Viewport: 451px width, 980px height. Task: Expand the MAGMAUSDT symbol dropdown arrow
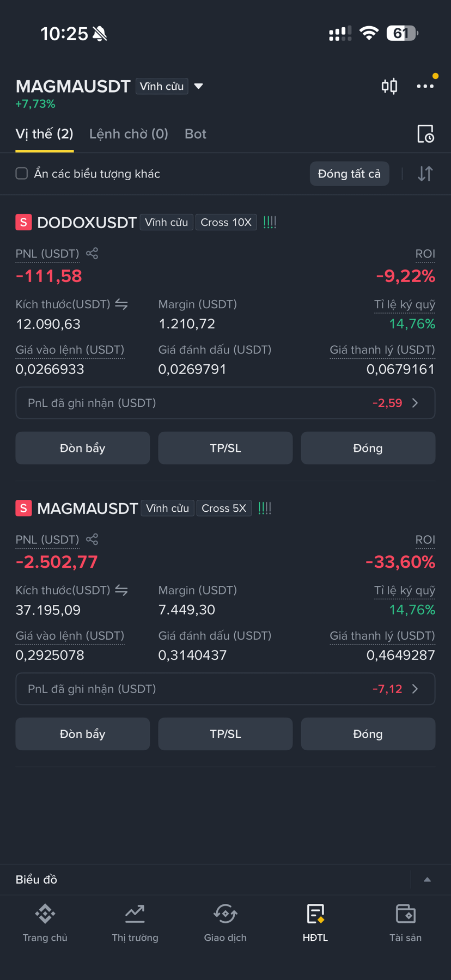coord(199,86)
